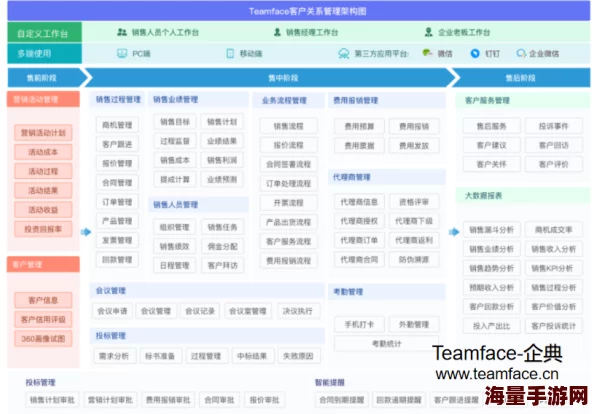Screen dimensions: 594x414
Task: Click the 考勤统计 box
Action: click(x=386, y=344)
